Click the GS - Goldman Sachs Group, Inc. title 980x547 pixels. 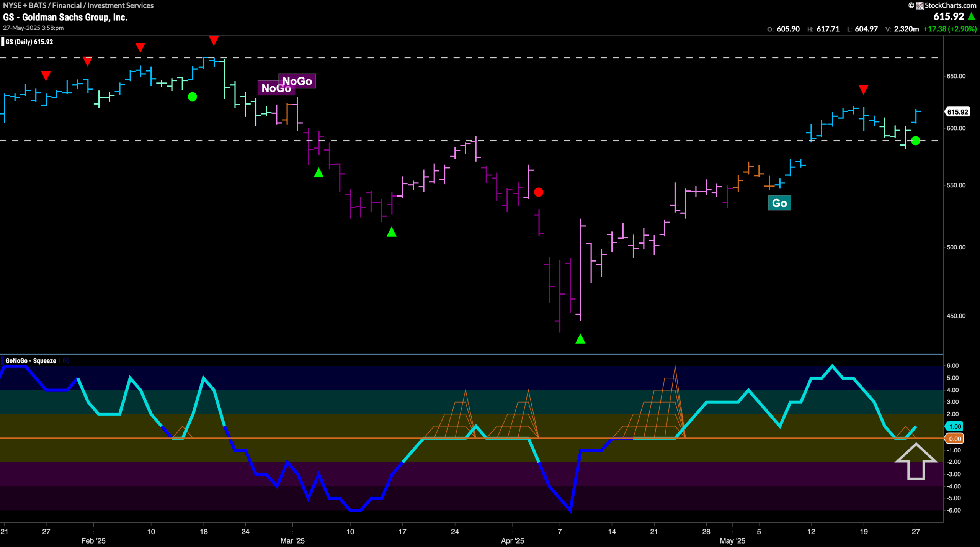coord(65,17)
